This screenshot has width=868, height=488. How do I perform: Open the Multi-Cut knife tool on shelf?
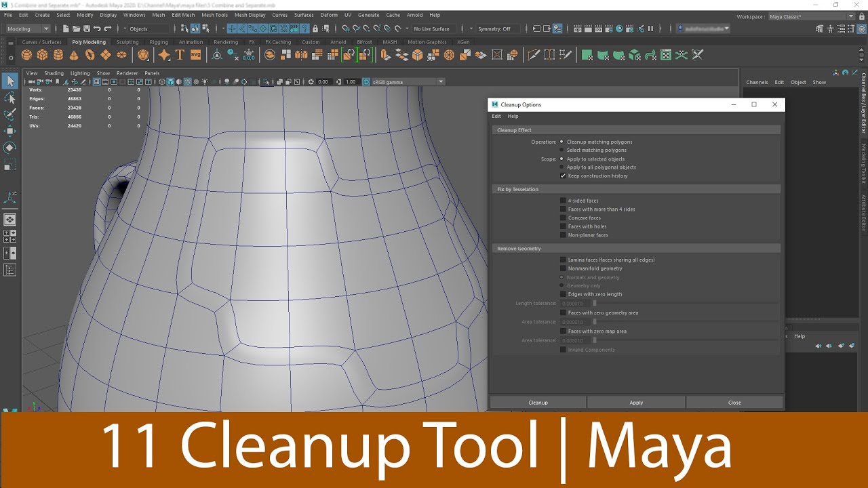click(x=534, y=55)
